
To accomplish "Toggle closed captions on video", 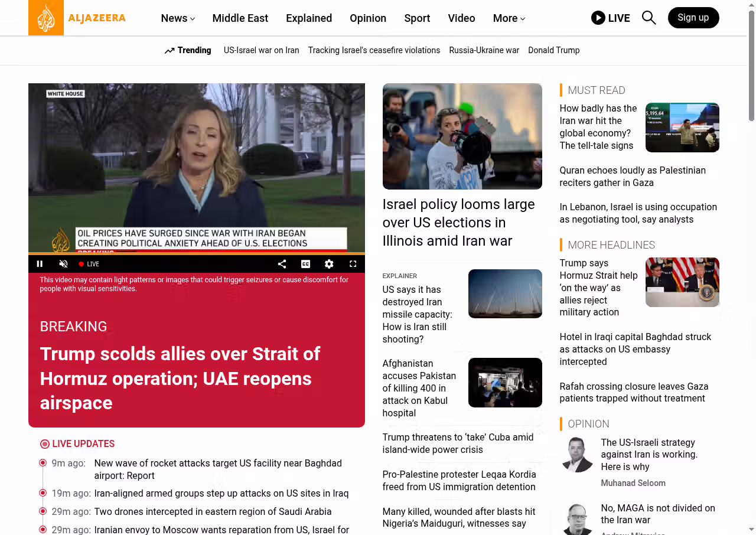I will [x=305, y=264].
